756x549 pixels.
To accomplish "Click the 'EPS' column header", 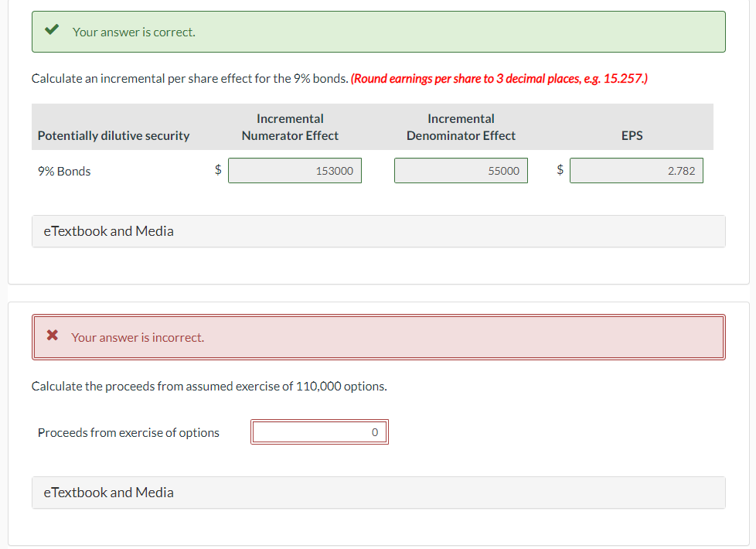I will coord(632,135).
